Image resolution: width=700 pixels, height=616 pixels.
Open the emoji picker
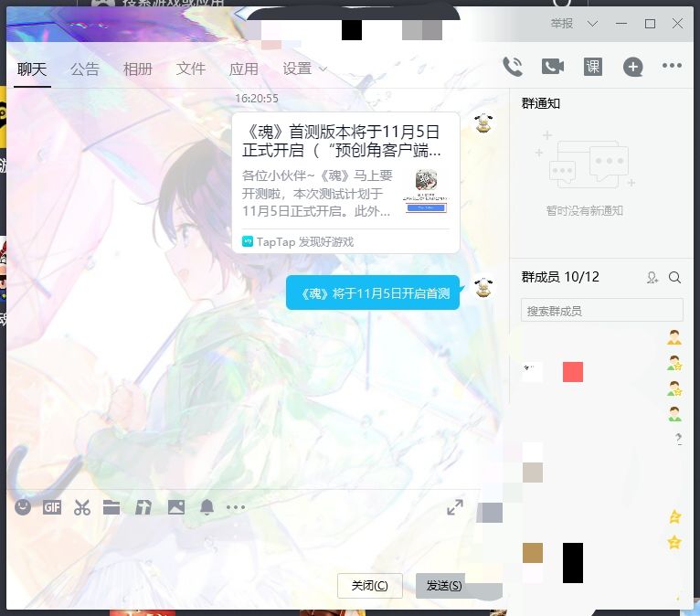(x=23, y=507)
